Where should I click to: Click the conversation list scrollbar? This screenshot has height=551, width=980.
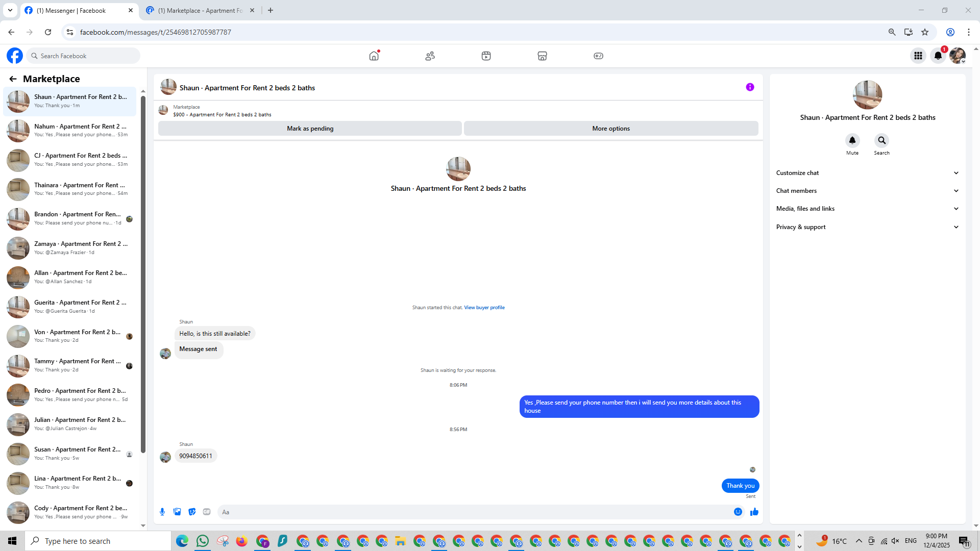(x=143, y=275)
